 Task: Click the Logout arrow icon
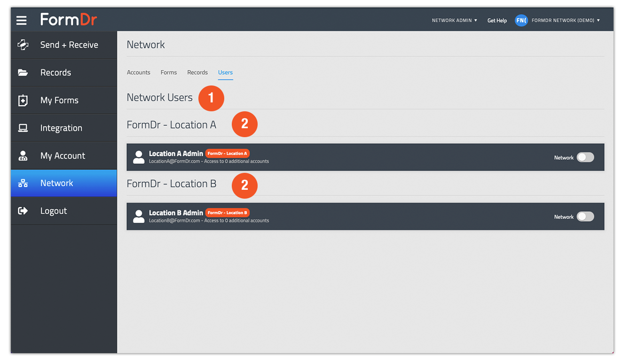coord(23,211)
